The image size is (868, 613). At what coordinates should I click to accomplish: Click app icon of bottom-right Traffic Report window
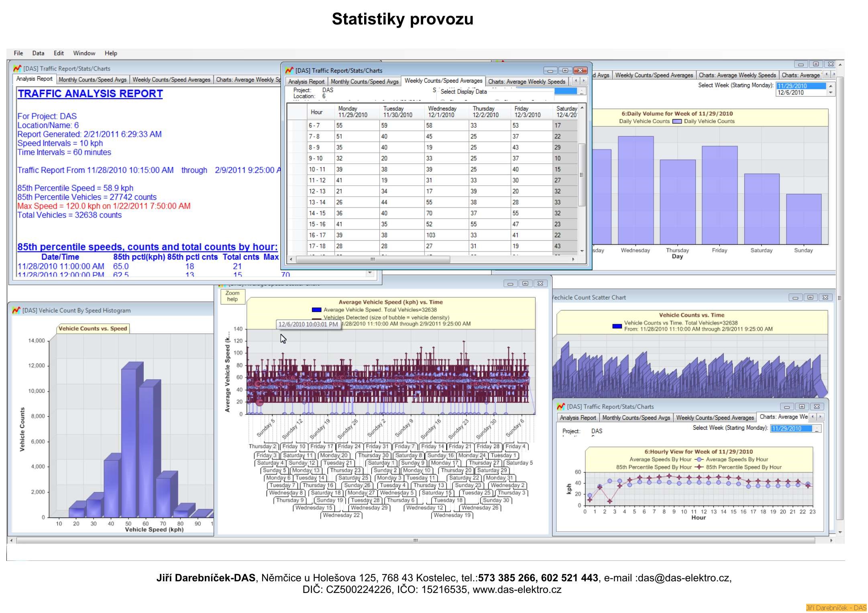[561, 406]
